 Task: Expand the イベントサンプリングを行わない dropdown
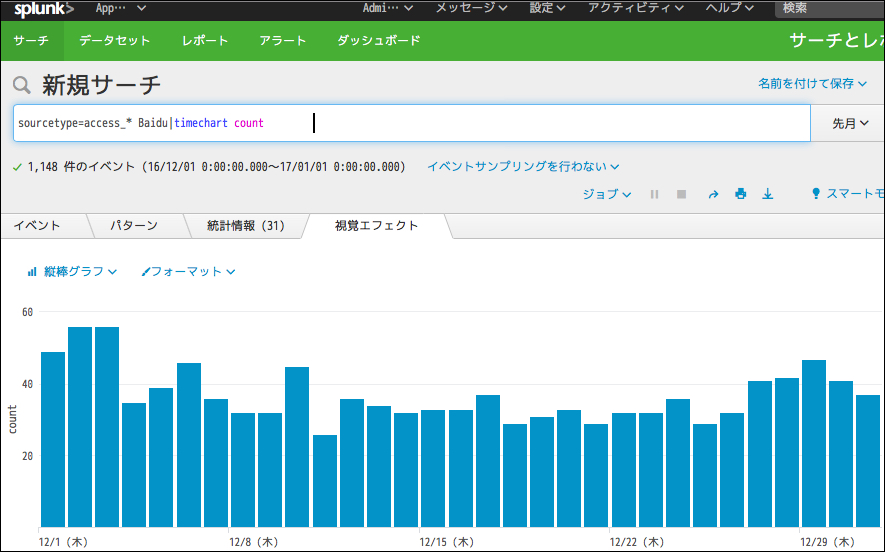523,167
